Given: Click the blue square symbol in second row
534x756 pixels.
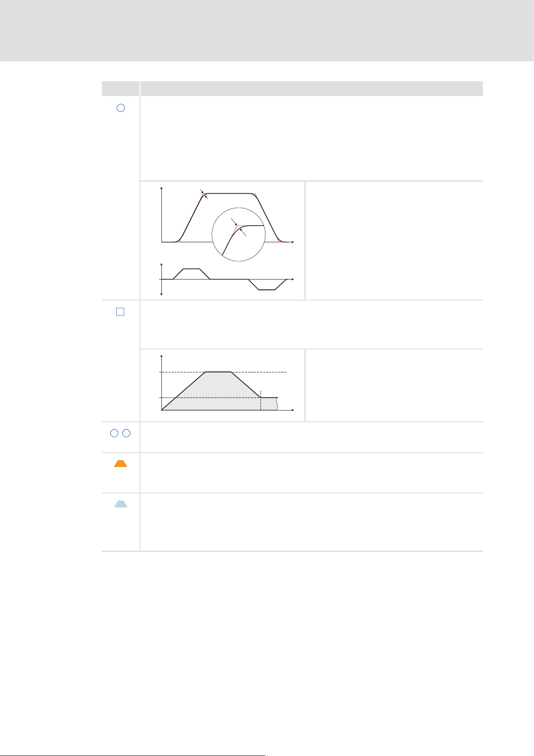Looking at the screenshot, I should (x=120, y=312).
